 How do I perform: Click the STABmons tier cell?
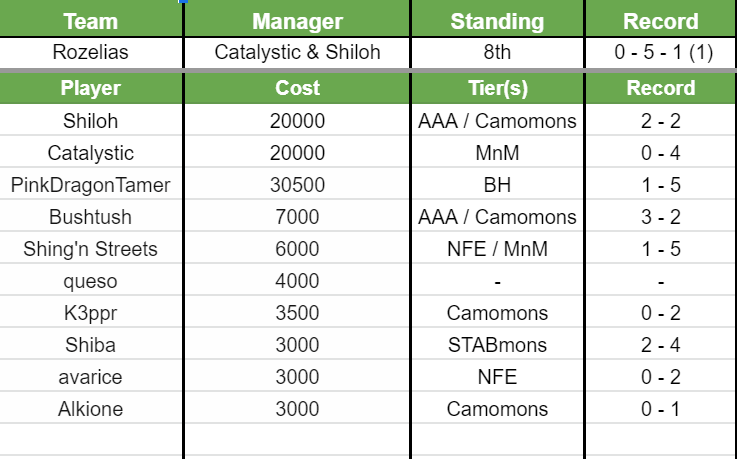(497, 344)
